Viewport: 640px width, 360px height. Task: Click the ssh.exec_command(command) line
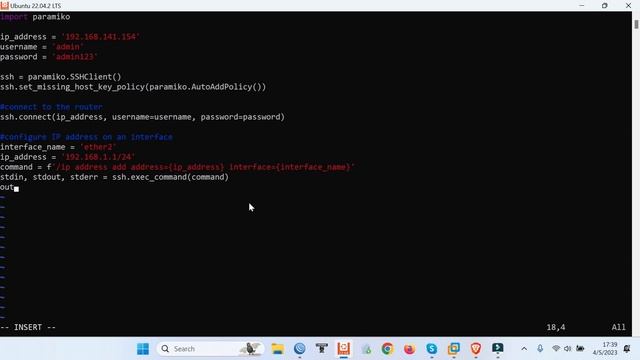click(114, 177)
